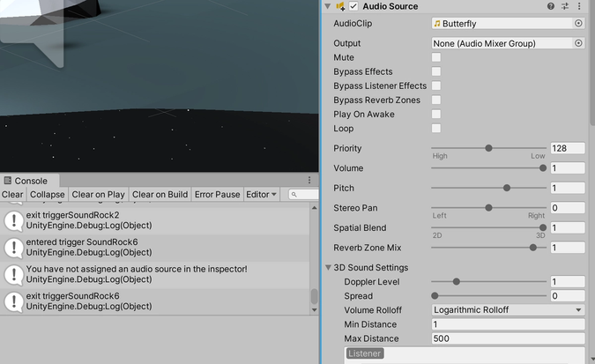The width and height of the screenshot is (595, 364).
Task: Open Console panel three-dot options menu
Action: click(309, 180)
